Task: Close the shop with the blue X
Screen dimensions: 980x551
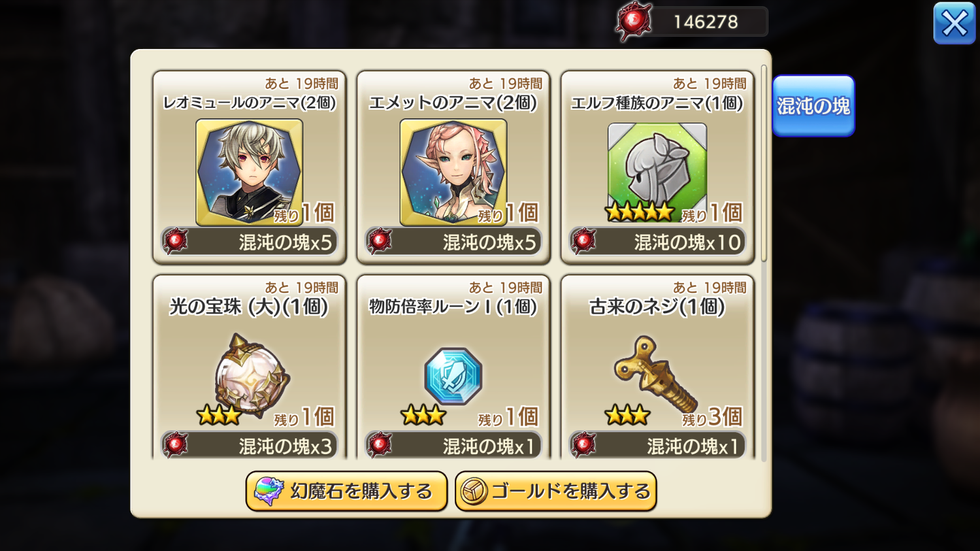Action: [x=955, y=24]
